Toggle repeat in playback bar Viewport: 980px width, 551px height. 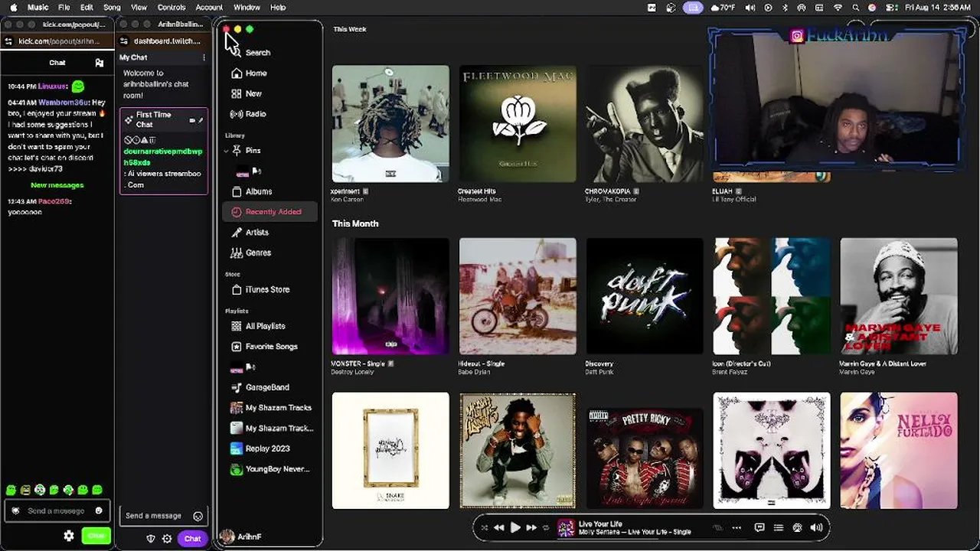coord(546,527)
